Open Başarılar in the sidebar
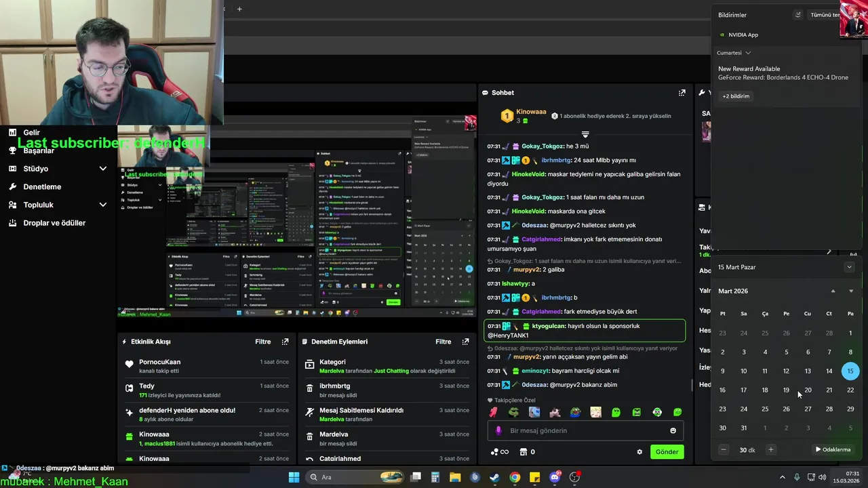 tap(39, 150)
